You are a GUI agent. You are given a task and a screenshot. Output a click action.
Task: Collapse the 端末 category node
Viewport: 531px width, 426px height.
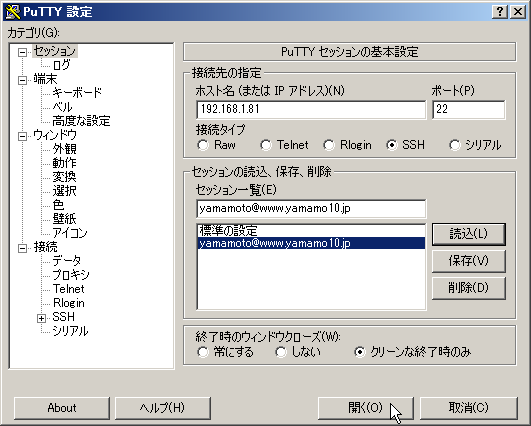(22, 80)
